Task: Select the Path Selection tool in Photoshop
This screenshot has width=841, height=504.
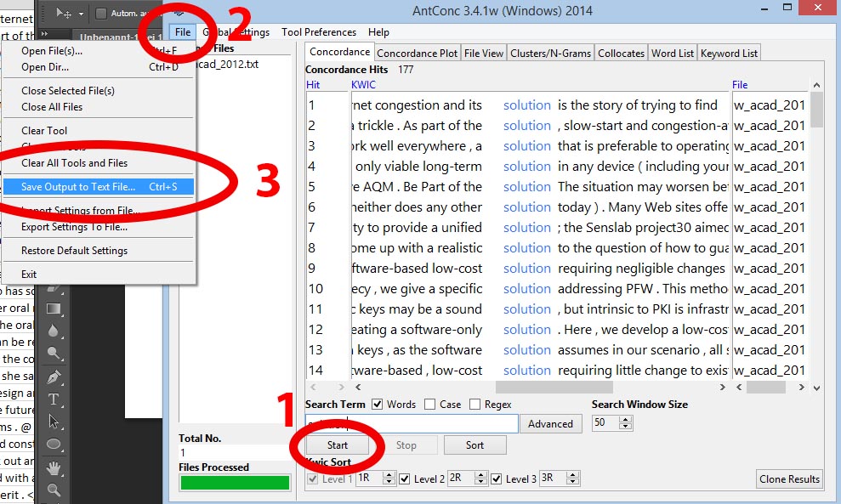Action: click(x=53, y=422)
